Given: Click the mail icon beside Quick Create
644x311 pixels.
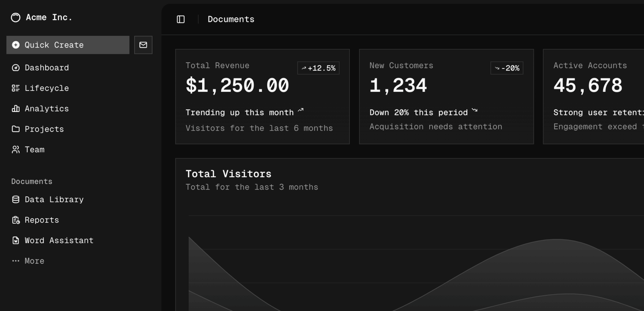Looking at the screenshot, I should 143,45.
